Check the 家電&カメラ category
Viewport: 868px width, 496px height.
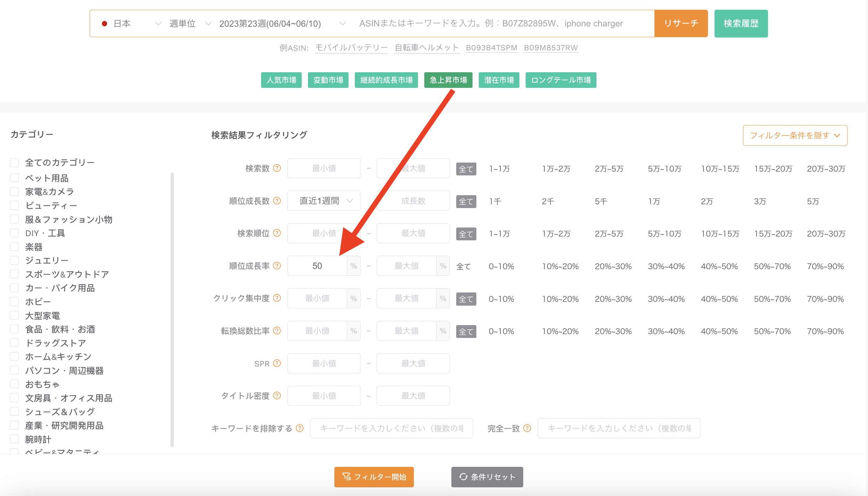click(15, 192)
